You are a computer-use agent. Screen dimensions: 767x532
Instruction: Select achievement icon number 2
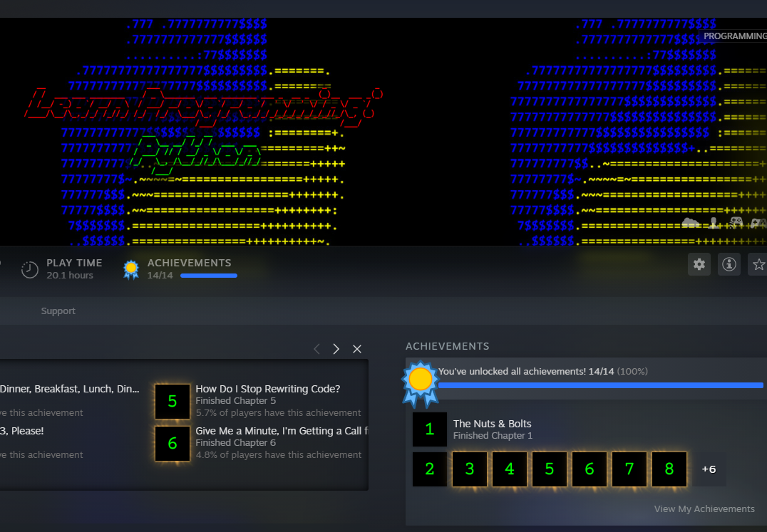pos(430,469)
